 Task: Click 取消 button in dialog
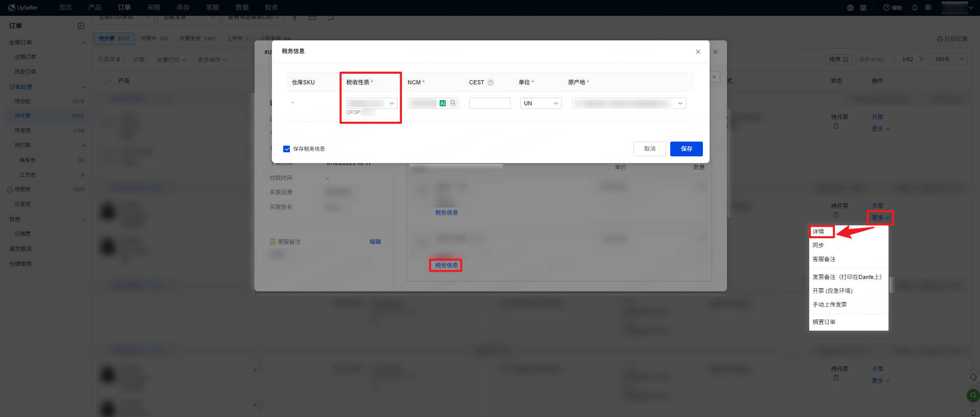(650, 149)
